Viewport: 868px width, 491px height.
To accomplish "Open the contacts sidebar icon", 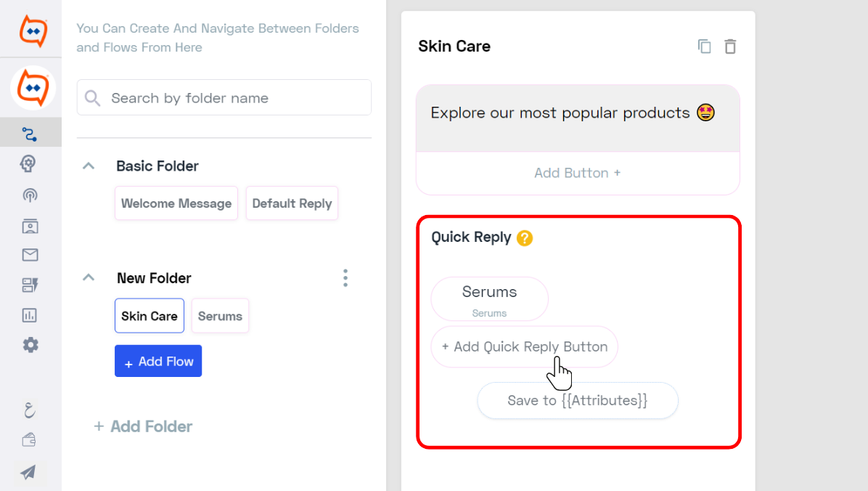I will [x=30, y=226].
